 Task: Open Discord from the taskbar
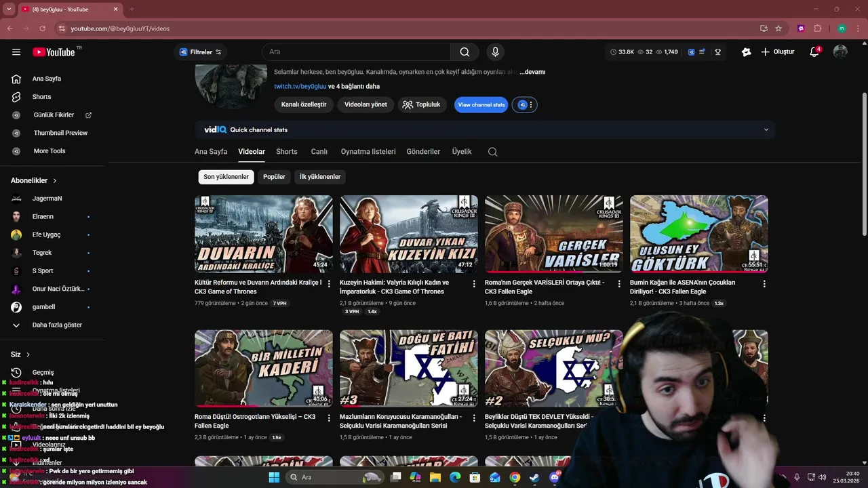pyautogui.click(x=554, y=477)
